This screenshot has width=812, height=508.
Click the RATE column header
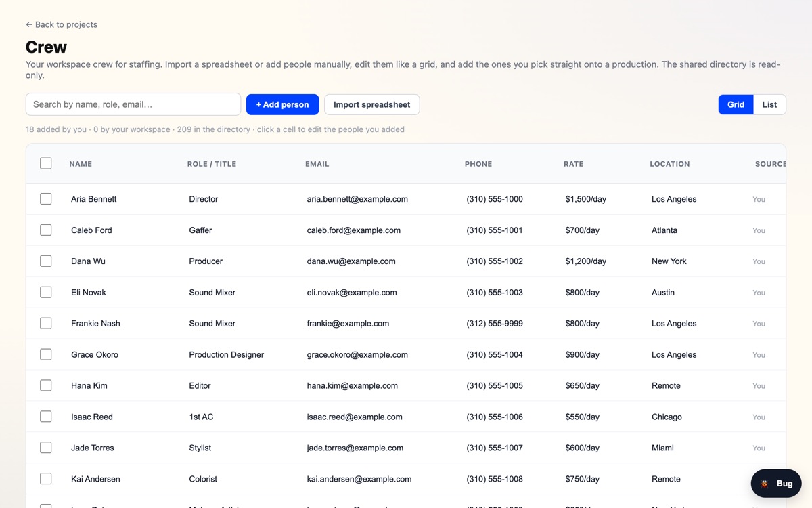click(573, 164)
